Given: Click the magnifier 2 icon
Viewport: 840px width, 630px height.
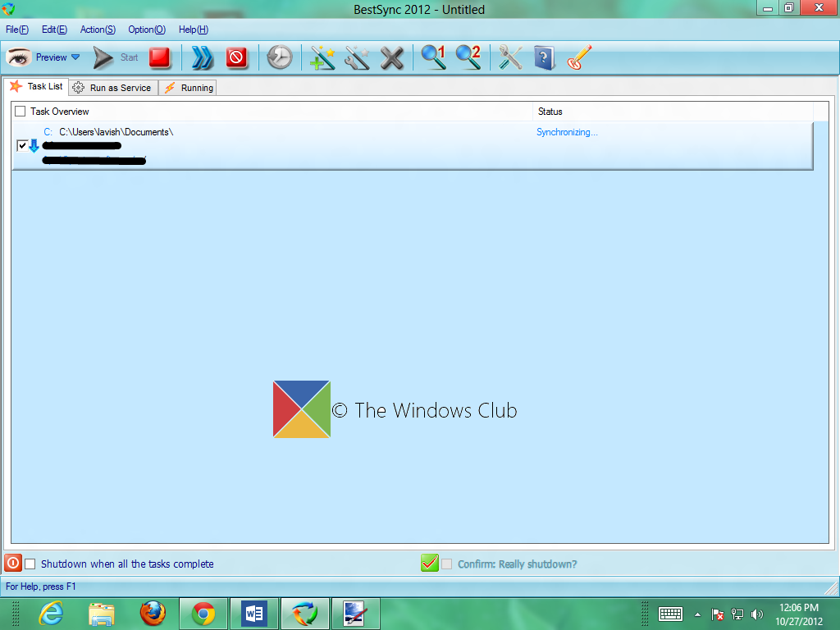Looking at the screenshot, I should pyautogui.click(x=468, y=57).
